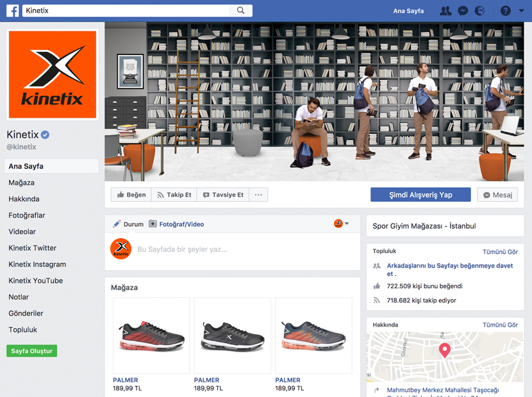Click the red map location pin
Image resolution: width=532 pixels, height=397 pixels.
click(444, 350)
